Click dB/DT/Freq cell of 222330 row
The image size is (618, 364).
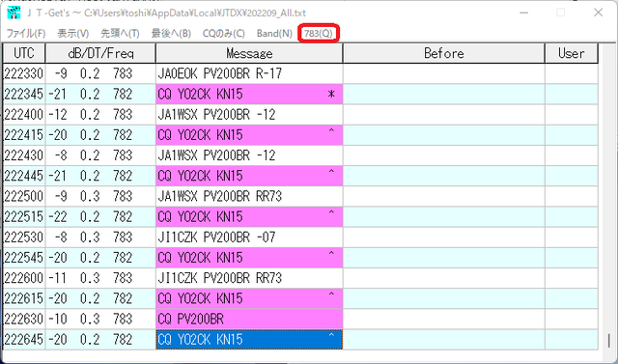pos(100,73)
